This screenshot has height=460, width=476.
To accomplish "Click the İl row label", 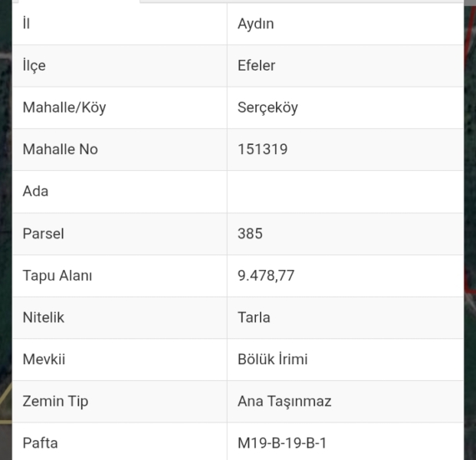I will pos(27,24).
